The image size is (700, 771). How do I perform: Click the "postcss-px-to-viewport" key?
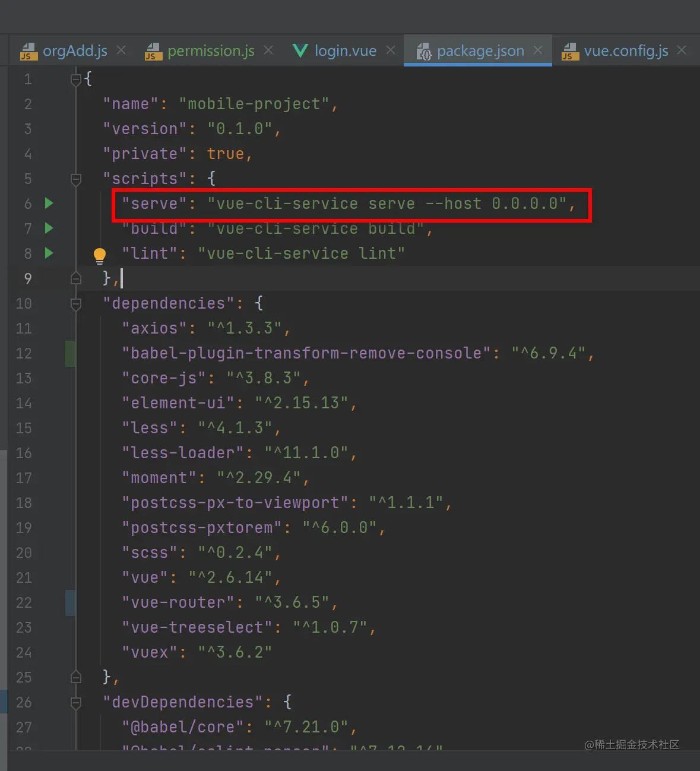click(x=235, y=503)
